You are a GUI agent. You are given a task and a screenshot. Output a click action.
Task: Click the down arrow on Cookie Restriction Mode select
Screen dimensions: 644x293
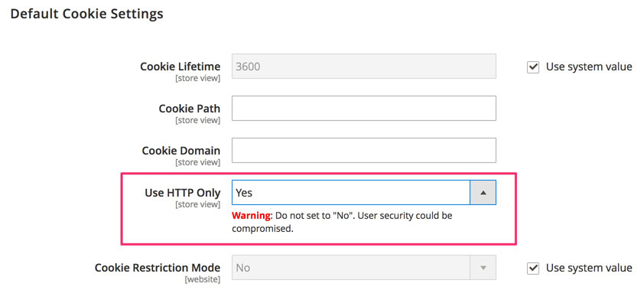[483, 268]
